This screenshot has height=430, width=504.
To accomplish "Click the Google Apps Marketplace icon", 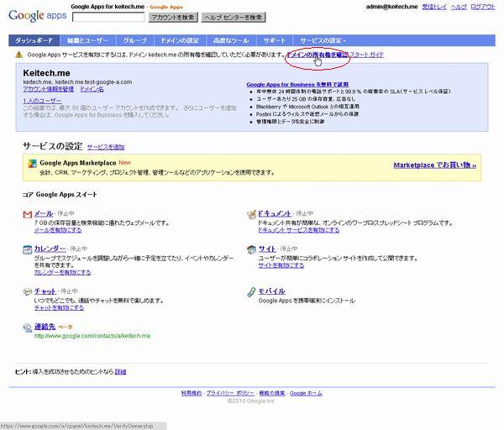I will (x=32, y=164).
